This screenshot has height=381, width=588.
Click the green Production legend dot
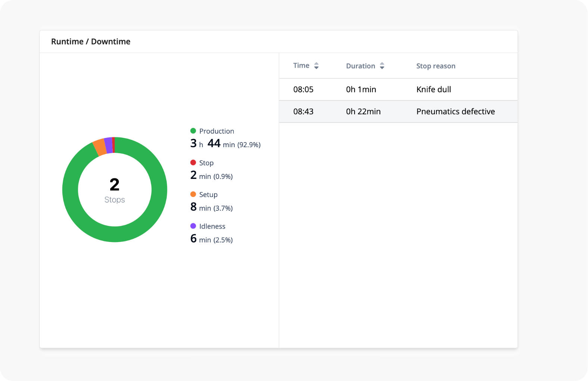193,131
